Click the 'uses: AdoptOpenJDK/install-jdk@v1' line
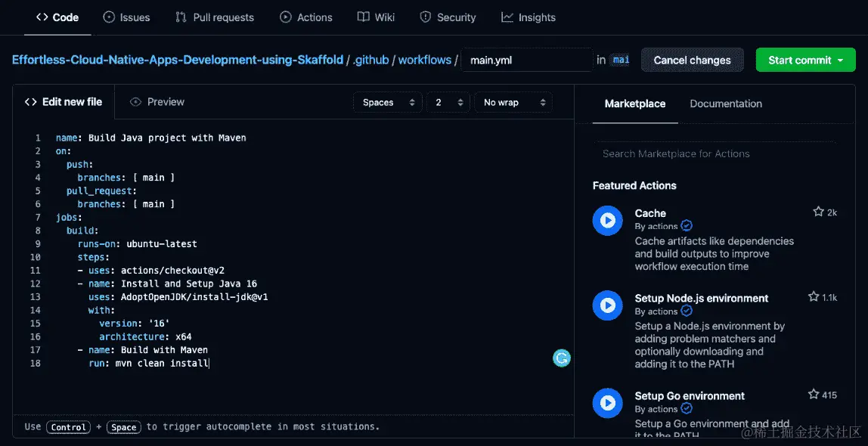 (x=178, y=297)
